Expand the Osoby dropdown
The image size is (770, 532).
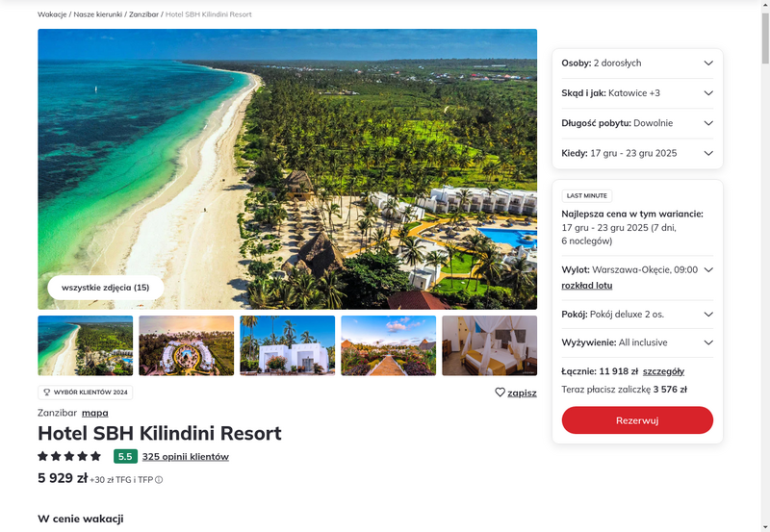click(x=637, y=63)
